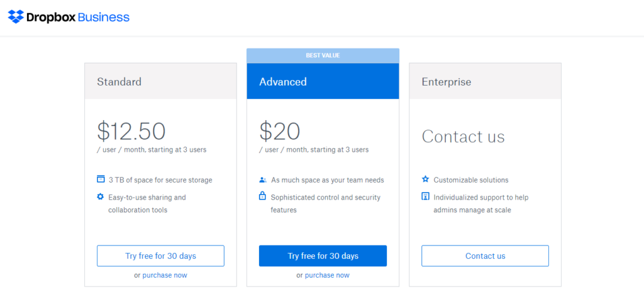644x294 pixels.
Task: Click 'Easy-to-use sharing and collaboration tools' text
Action: pos(147,203)
